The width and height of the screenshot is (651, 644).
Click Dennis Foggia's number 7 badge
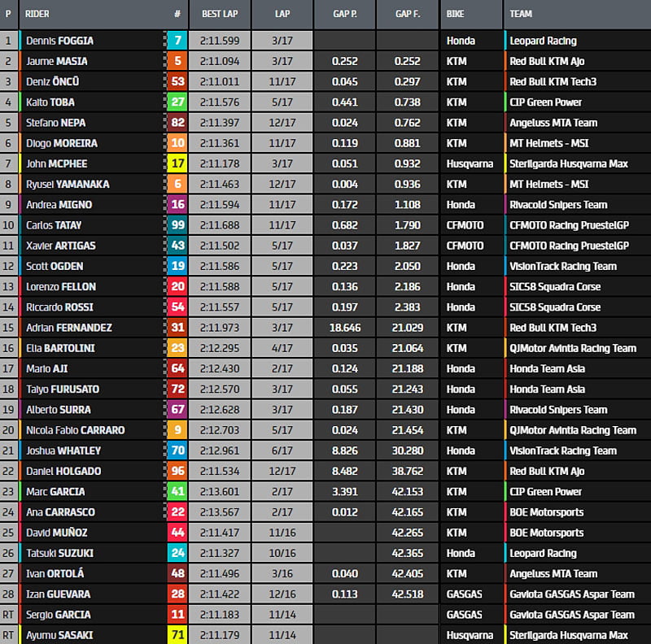point(177,41)
